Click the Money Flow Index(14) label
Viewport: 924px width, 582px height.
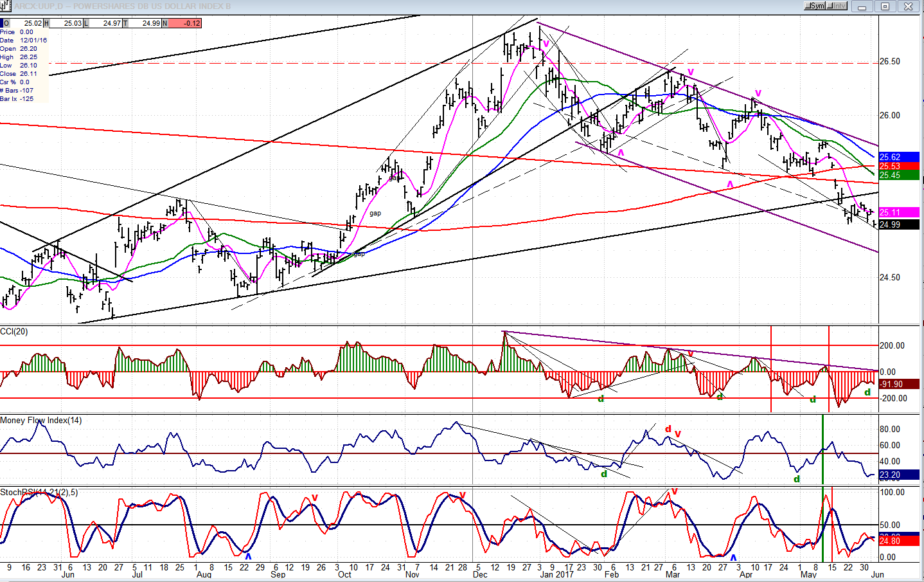point(41,420)
